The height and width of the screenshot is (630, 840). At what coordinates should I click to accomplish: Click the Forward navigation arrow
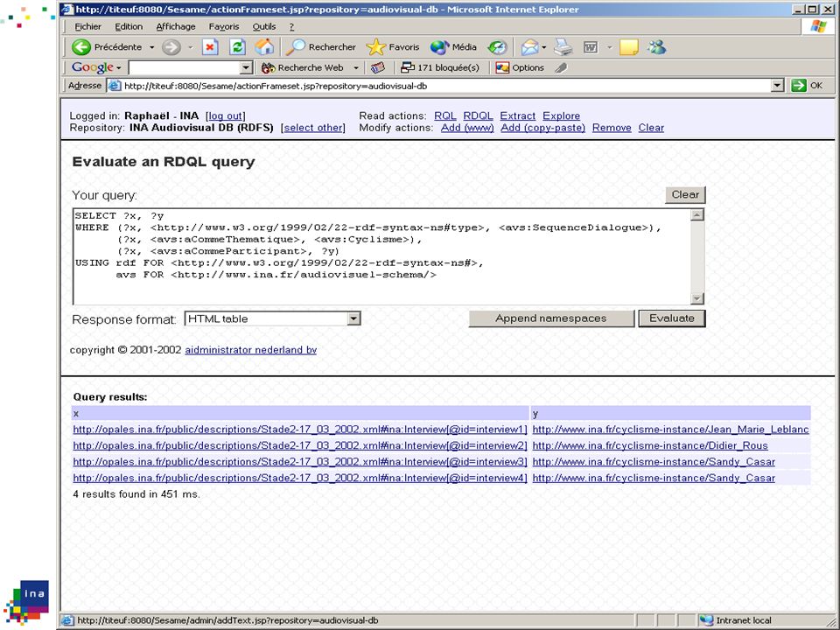pos(171,47)
